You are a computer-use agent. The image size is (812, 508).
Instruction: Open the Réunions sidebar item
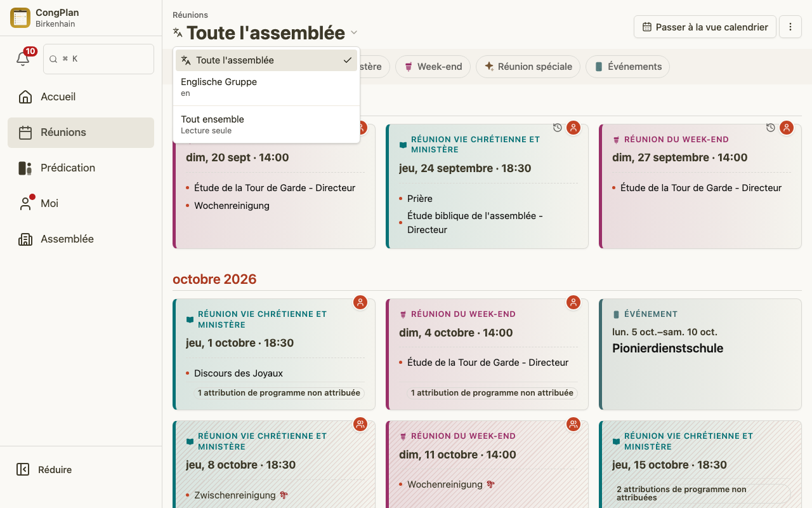tap(81, 132)
